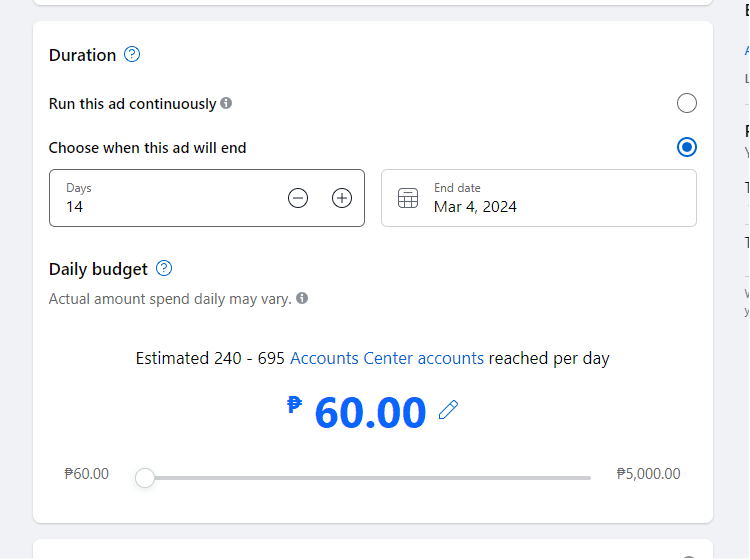Click the Run this ad continuously label text

point(132,104)
